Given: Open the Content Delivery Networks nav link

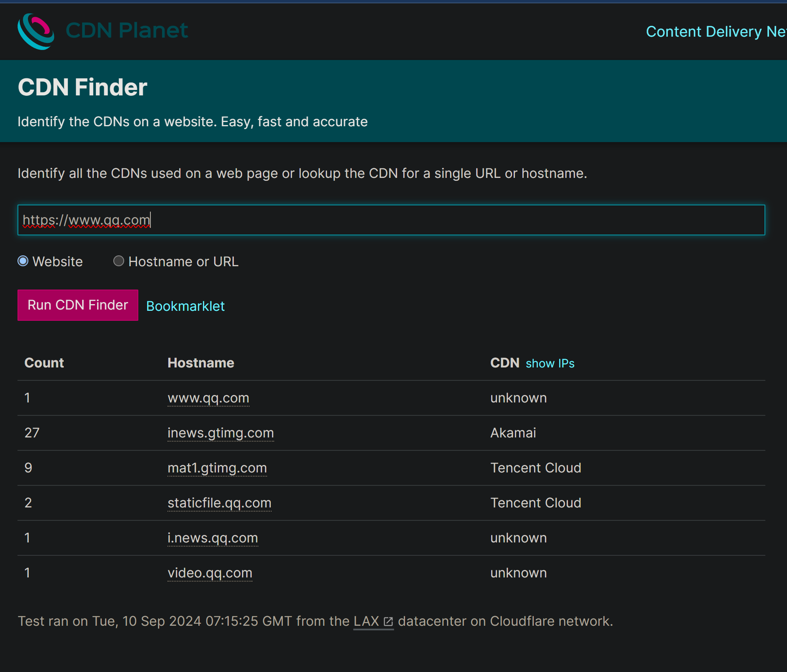Looking at the screenshot, I should (x=716, y=32).
